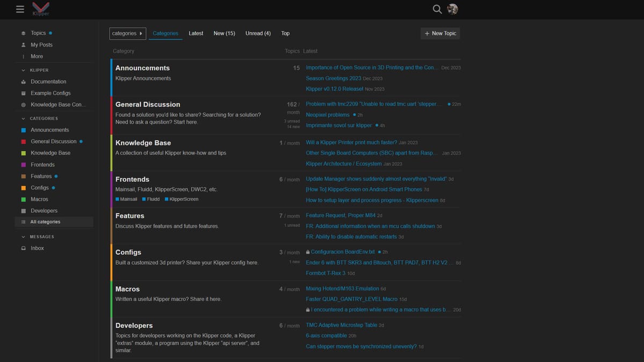Open topic Season Greetings 2023
Viewport: 644px width, 362px height.
tap(334, 78)
